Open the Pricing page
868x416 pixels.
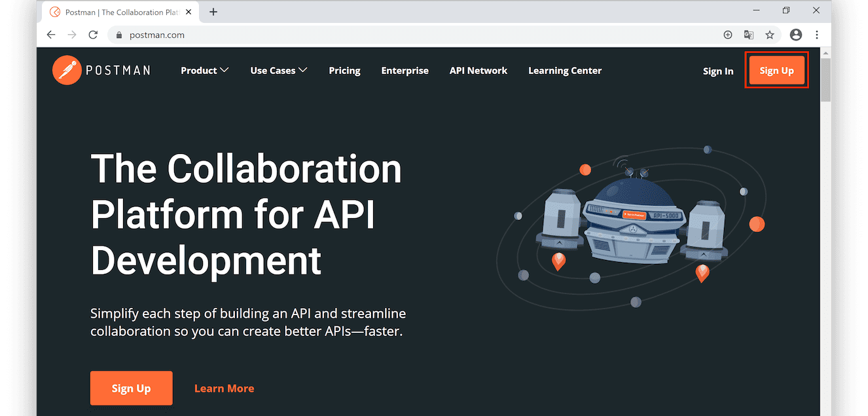tap(344, 70)
